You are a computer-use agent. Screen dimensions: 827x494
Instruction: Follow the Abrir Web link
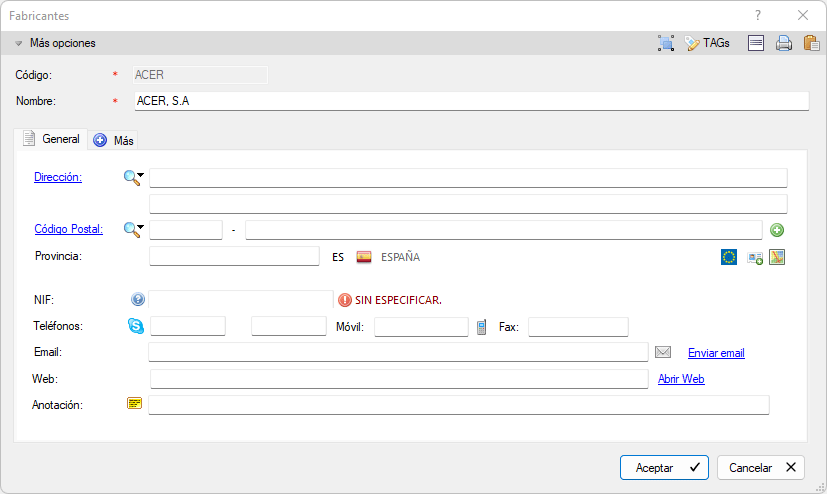pos(681,379)
